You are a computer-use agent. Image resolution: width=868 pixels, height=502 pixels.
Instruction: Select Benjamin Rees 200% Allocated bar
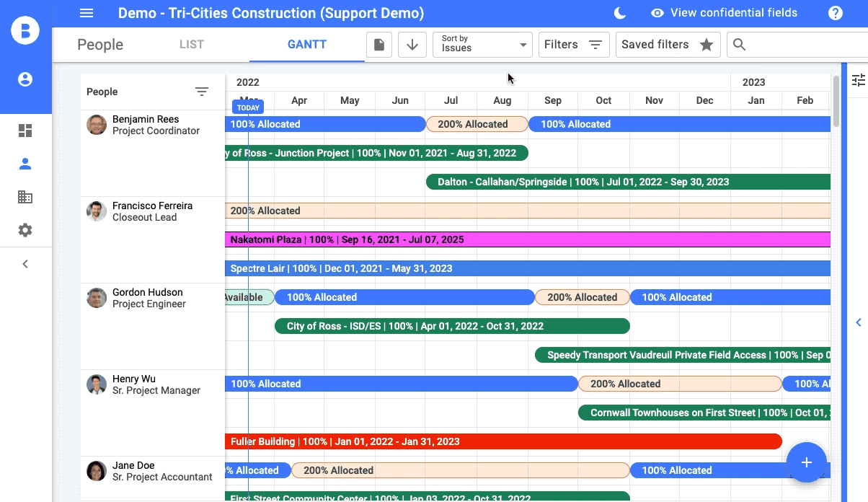point(477,124)
